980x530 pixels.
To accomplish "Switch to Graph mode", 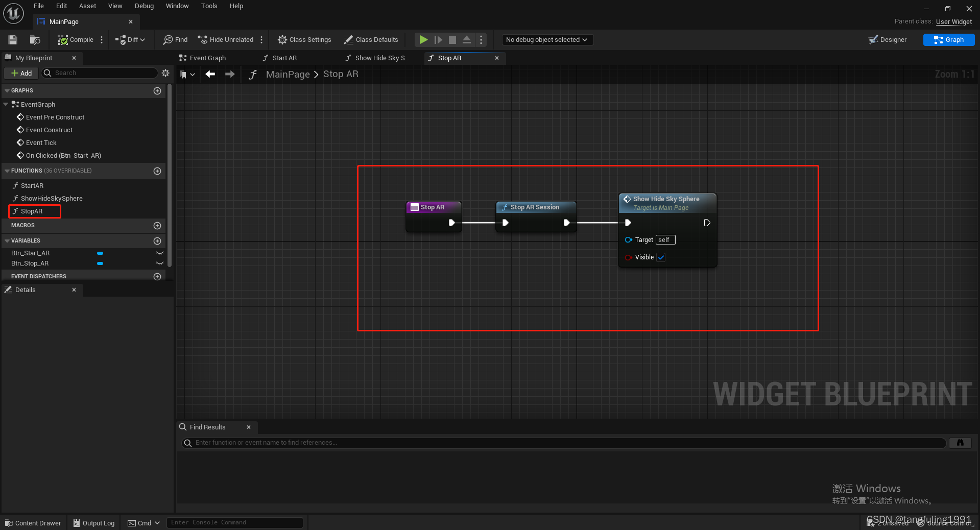I will click(x=949, y=40).
